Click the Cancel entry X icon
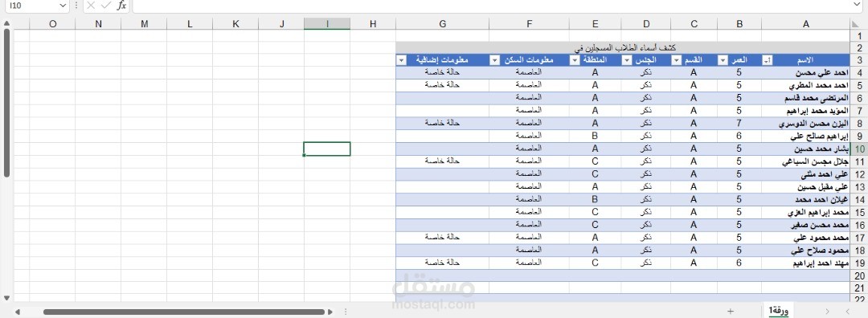Screen dimensions: 868x318 92,6
